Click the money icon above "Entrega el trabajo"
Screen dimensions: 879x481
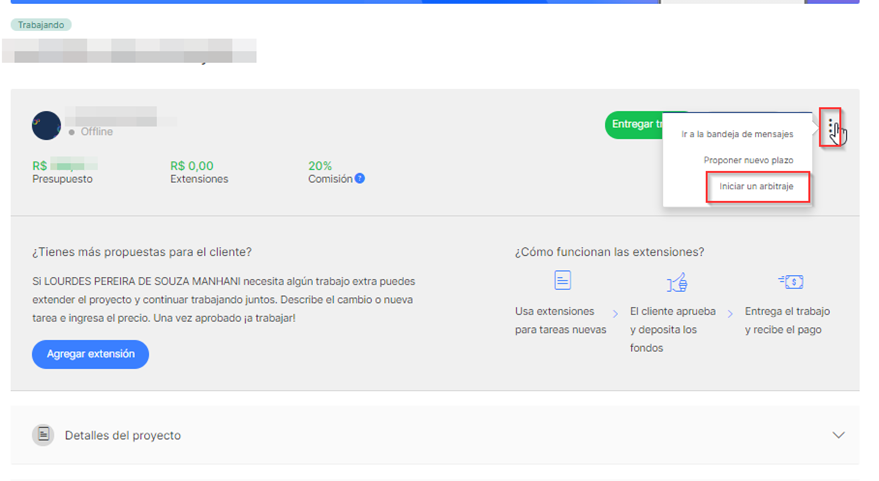[790, 282]
